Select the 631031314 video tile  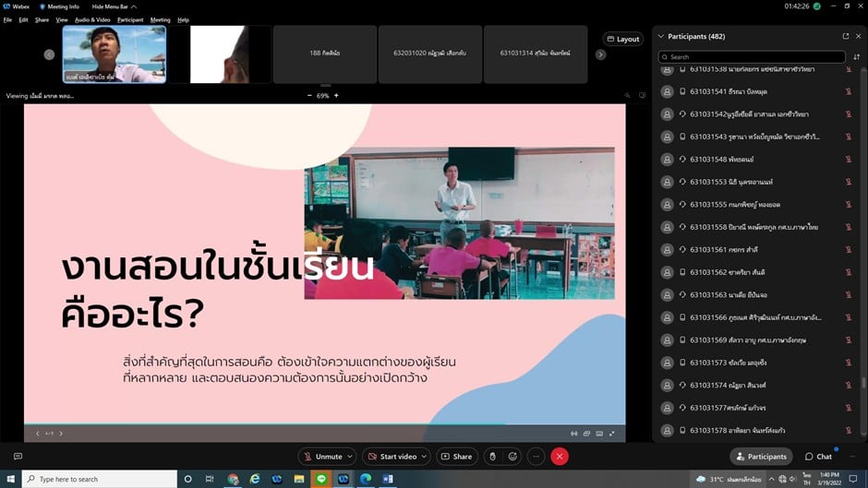point(536,54)
